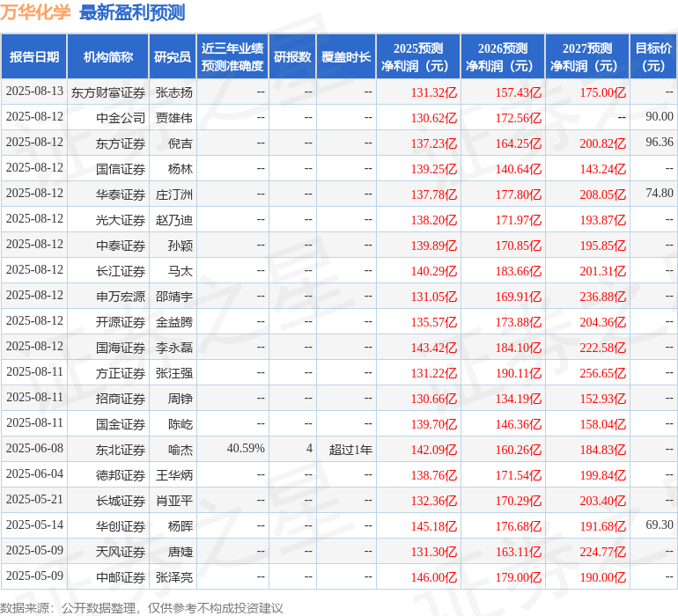The image size is (678, 616).
Task: Click analyst name 赵乃迪
Action: coord(173,220)
